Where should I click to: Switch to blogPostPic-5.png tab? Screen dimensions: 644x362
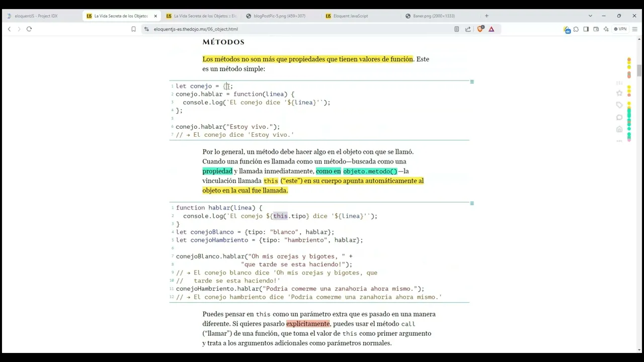[x=279, y=16]
